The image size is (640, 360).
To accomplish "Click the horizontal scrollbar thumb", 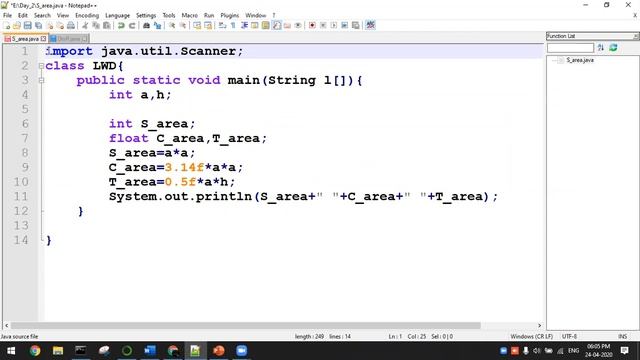I will pyautogui.click(x=246, y=326).
